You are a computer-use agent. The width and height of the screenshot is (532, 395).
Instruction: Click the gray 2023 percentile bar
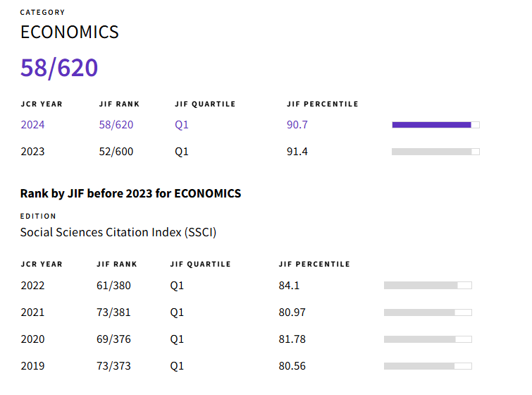pos(435,152)
